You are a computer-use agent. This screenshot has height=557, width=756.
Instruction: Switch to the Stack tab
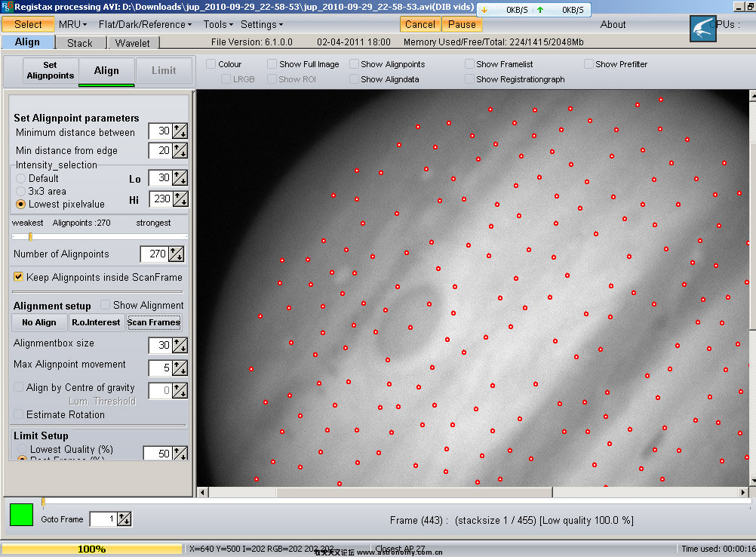[80, 43]
